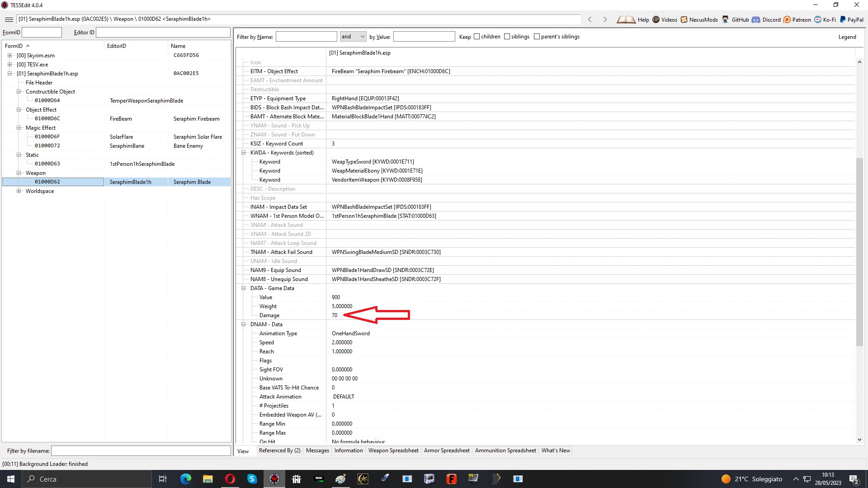This screenshot has width=868, height=488.
Task: Open the Ko-Fi cup icon
Action: pyautogui.click(x=818, y=19)
